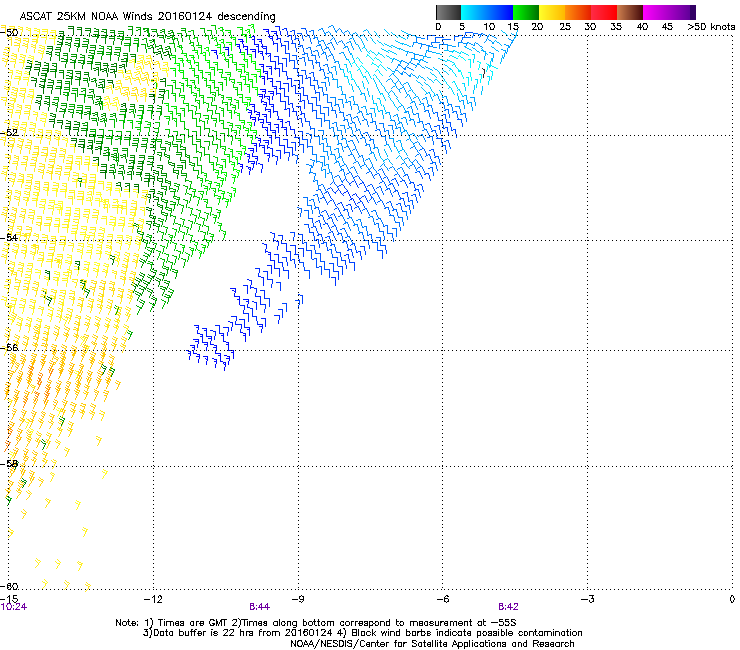Click the note line starting '3)Data buffer is 22 hrs'
The width and height of the screenshot is (740, 650).
(362, 633)
